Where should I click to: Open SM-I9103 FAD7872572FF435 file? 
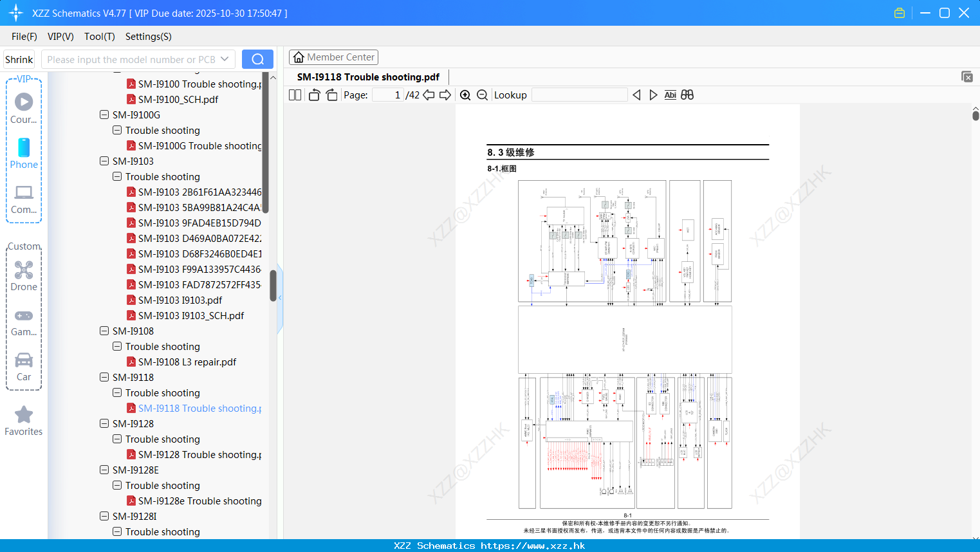[199, 284]
